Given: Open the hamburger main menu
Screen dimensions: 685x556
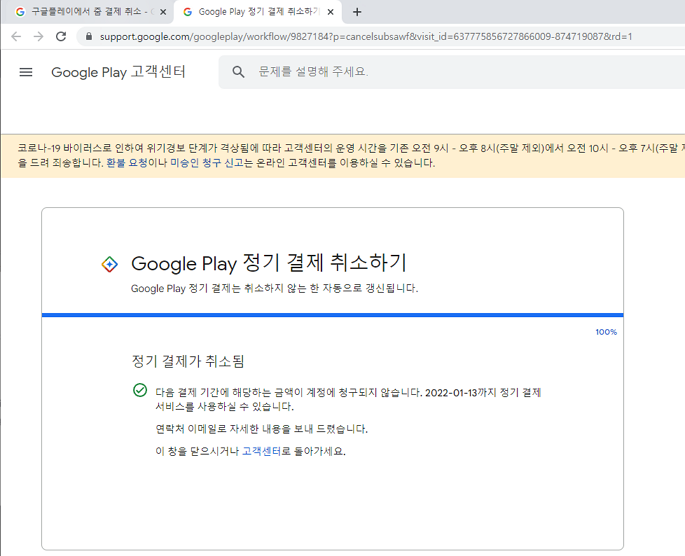Looking at the screenshot, I should pyautogui.click(x=26, y=72).
